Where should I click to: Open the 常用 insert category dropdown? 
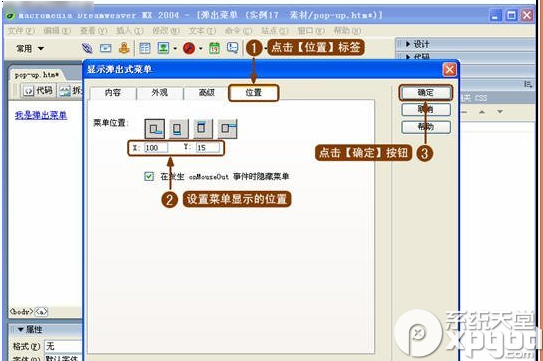coord(30,49)
